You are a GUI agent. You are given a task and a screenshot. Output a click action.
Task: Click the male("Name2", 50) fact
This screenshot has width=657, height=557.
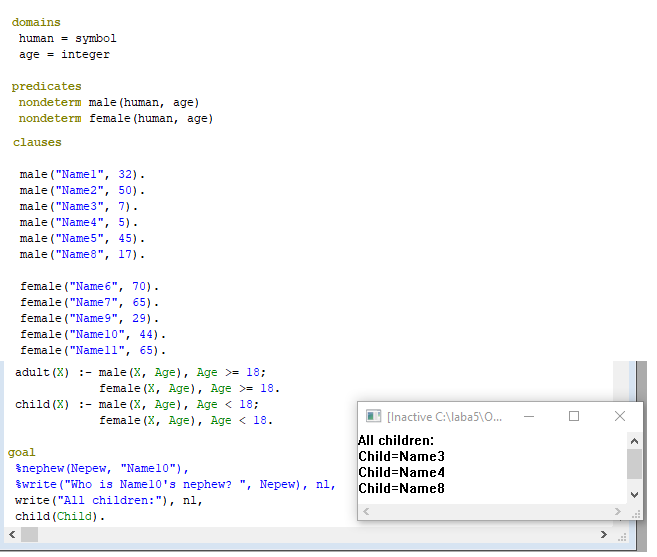(82, 190)
